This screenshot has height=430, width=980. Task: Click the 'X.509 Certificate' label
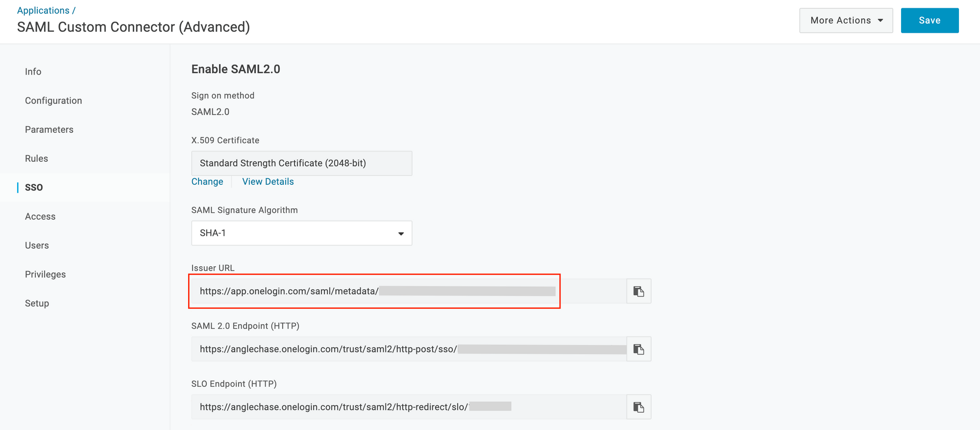(x=225, y=140)
